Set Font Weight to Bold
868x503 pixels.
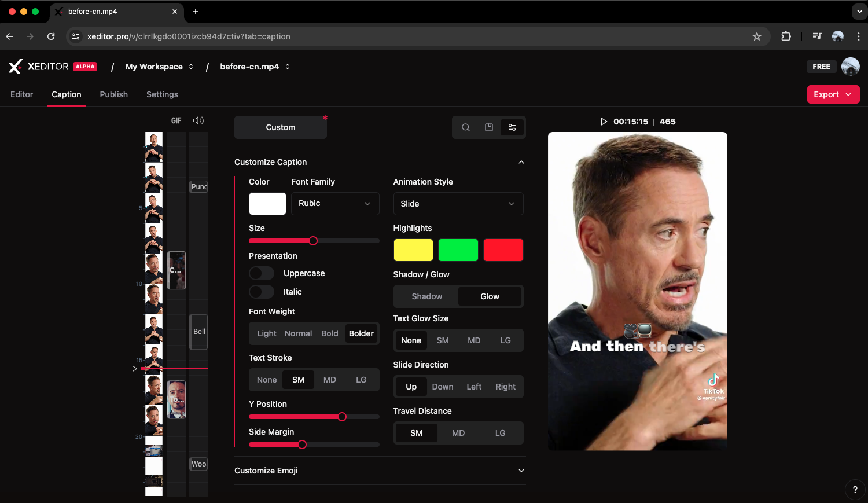[x=330, y=333]
